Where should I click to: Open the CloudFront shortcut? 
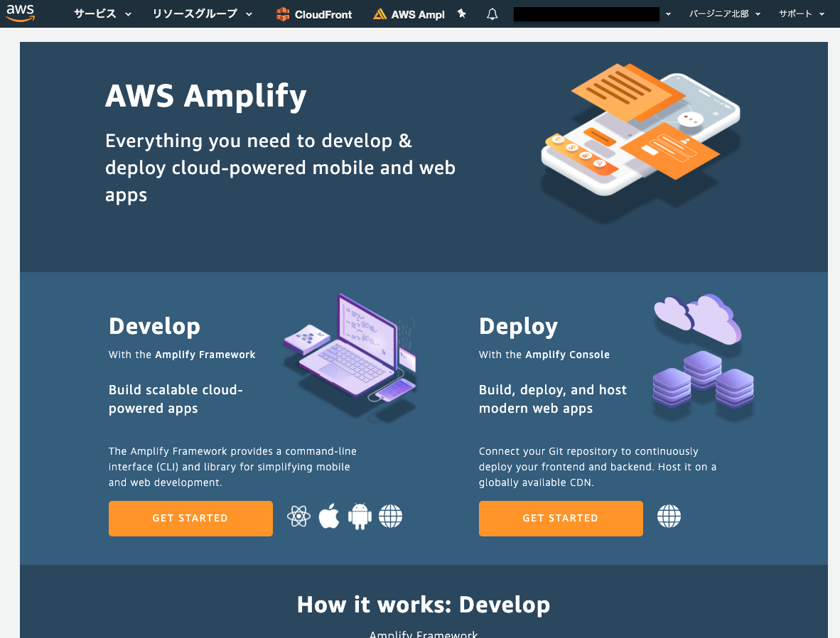(x=314, y=14)
